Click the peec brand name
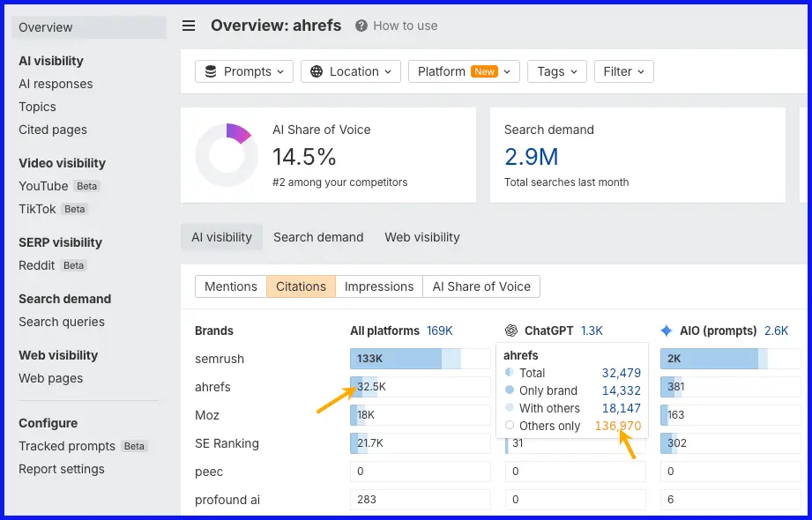The width and height of the screenshot is (812, 520). point(209,472)
